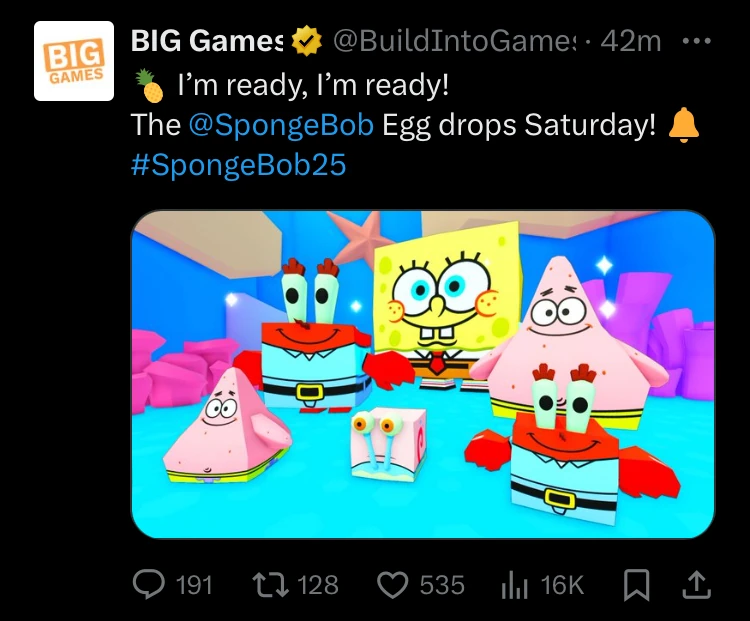Click the 191 replies count
Screen dimensions: 750x621
click(x=193, y=585)
